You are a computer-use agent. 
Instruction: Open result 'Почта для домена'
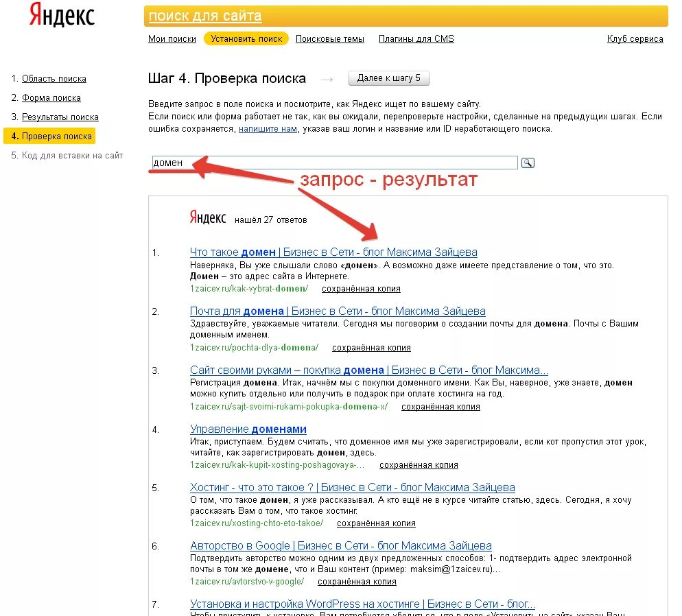point(338,311)
